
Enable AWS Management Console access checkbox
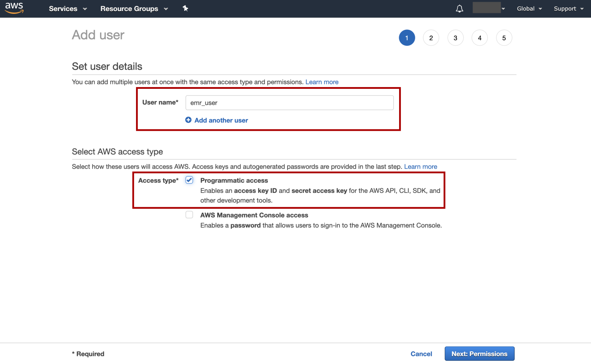[x=189, y=215]
